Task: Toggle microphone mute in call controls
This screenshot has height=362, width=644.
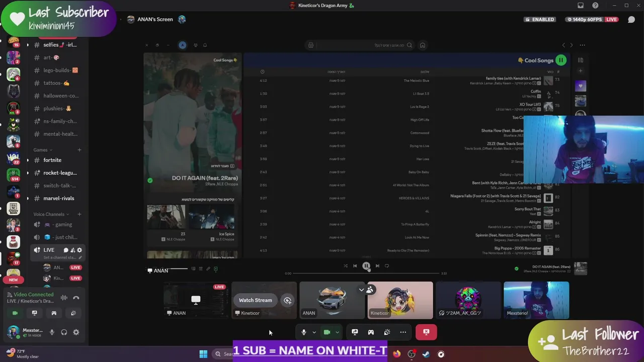Action: coord(303,332)
